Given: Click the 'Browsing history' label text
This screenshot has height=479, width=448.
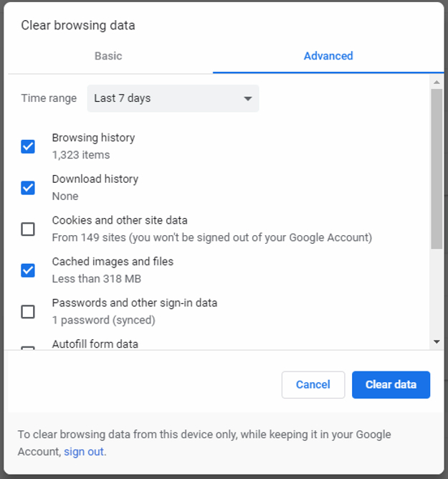Looking at the screenshot, I should (x=93, y=138).
